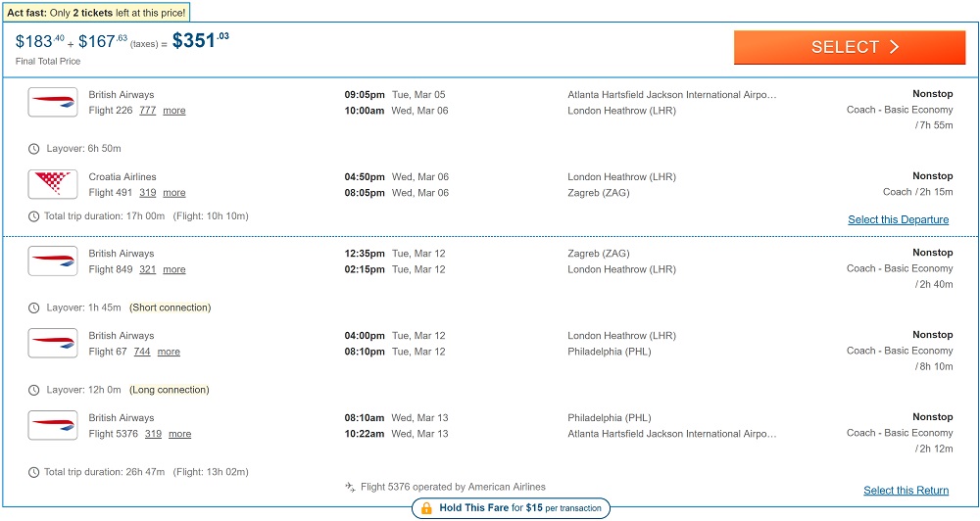Viewport: 980px width, 521px height.
Task: Click the British Airways logo for Flight 849
Action: click(53, 260)
